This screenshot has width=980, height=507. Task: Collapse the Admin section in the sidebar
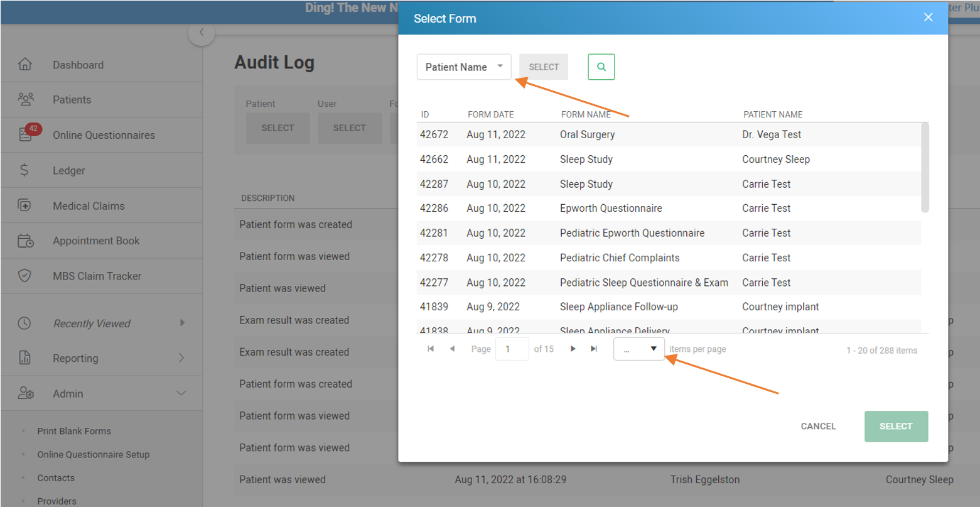(67, 393)
